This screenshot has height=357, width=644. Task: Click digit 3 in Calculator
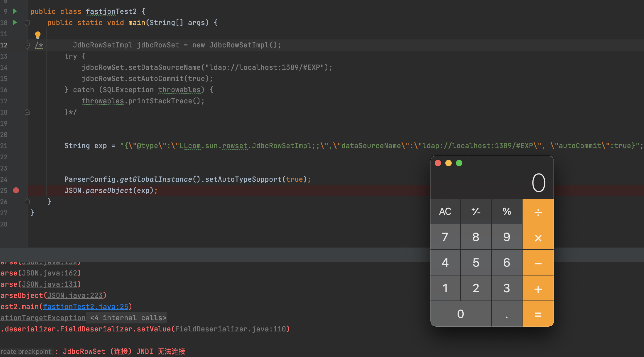click(x=507, y=288)
